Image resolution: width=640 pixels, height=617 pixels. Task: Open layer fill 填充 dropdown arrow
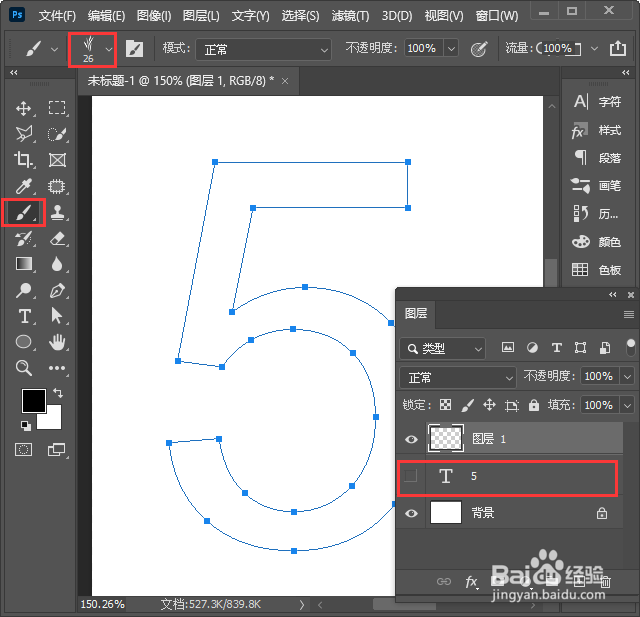point(627,405)
